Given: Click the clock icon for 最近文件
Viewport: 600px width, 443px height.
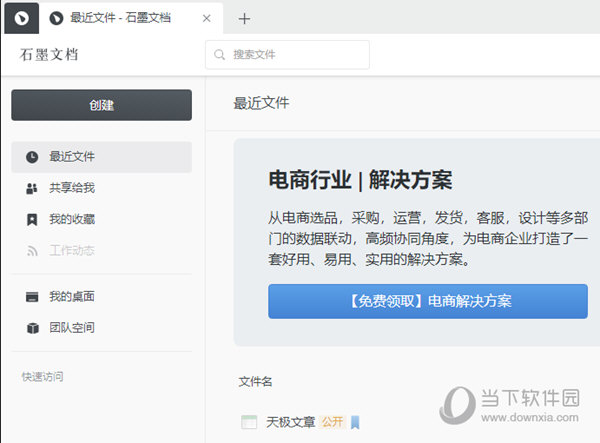Looking at the screenshot, I should (x=32, y=157).
